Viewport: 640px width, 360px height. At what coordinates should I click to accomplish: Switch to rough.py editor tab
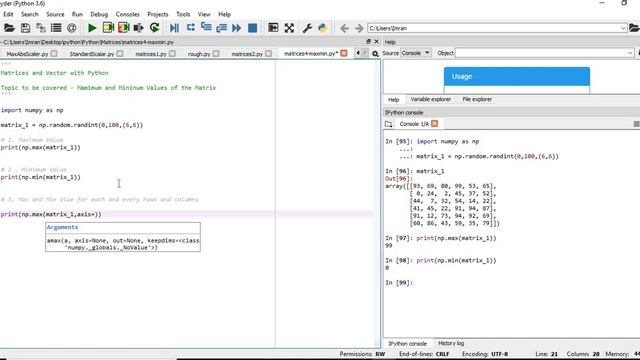click(x=199, y=54)
